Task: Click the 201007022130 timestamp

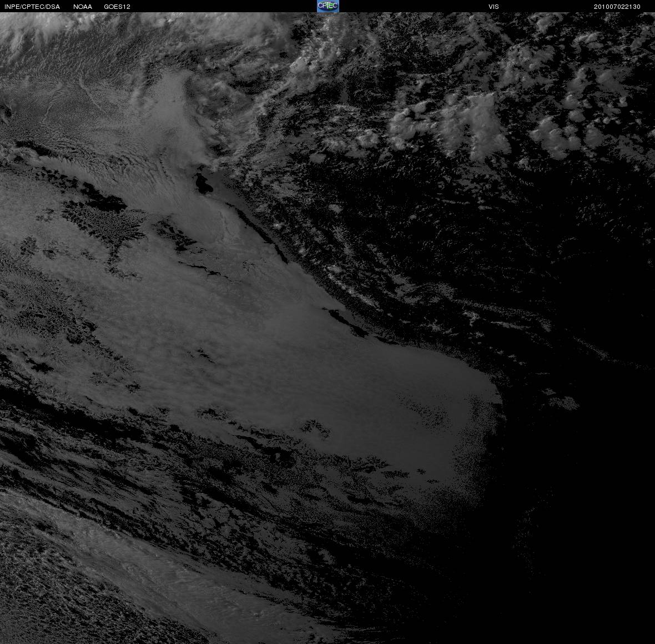Action: tap(617, 7)
